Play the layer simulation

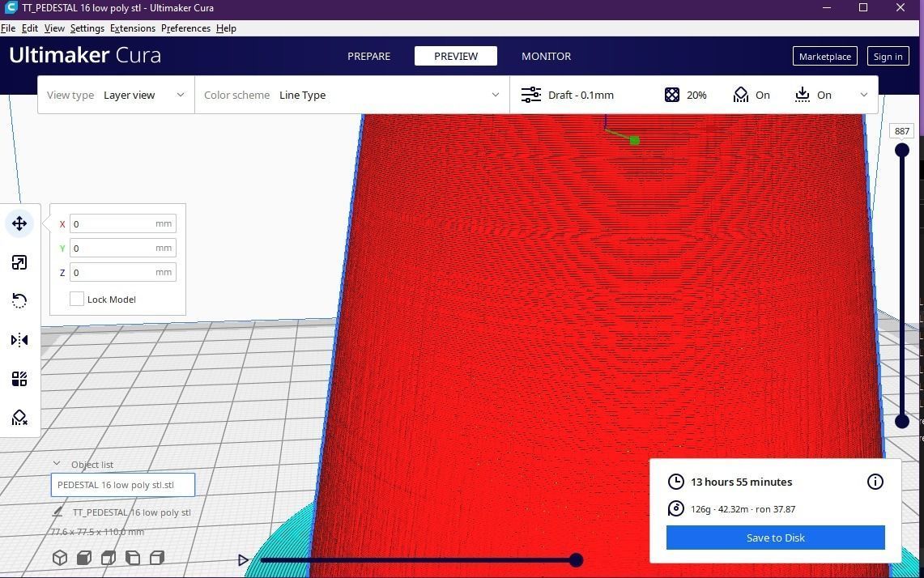point(243,559)
